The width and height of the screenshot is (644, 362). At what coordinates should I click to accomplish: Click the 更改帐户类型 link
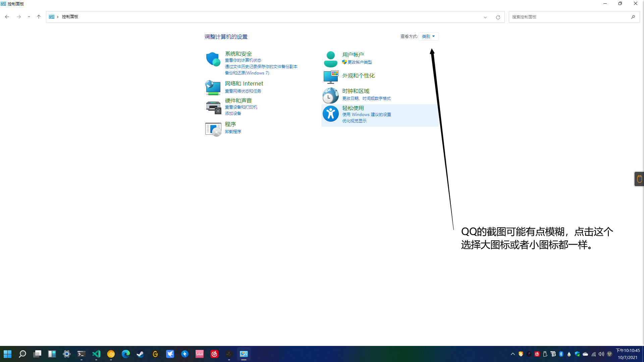pos(360,62)
